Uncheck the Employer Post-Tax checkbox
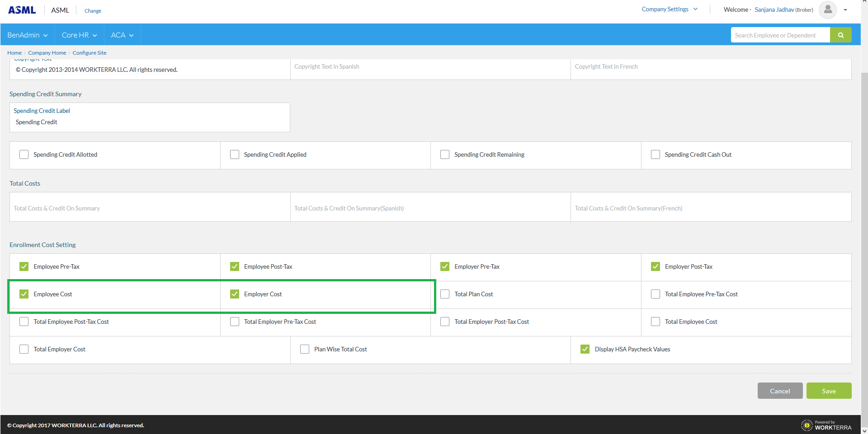This screenshot has width=868, height=434. (656, 266)
